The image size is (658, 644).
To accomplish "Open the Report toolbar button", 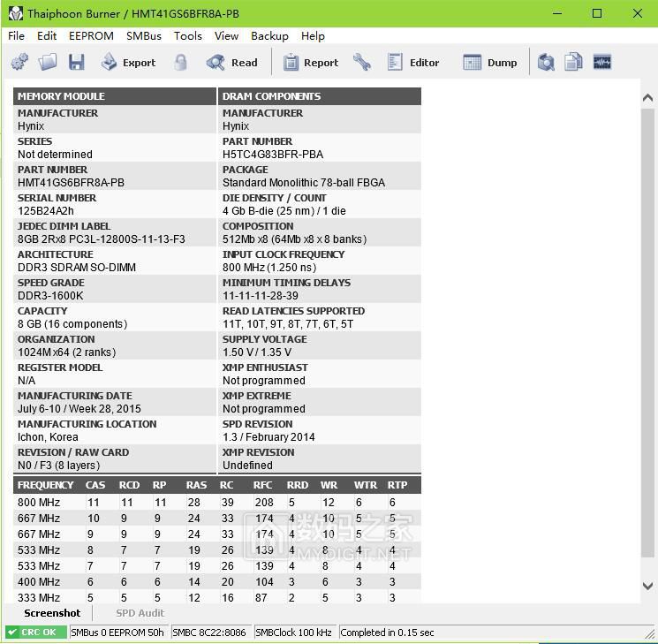I will coord(311,62).
